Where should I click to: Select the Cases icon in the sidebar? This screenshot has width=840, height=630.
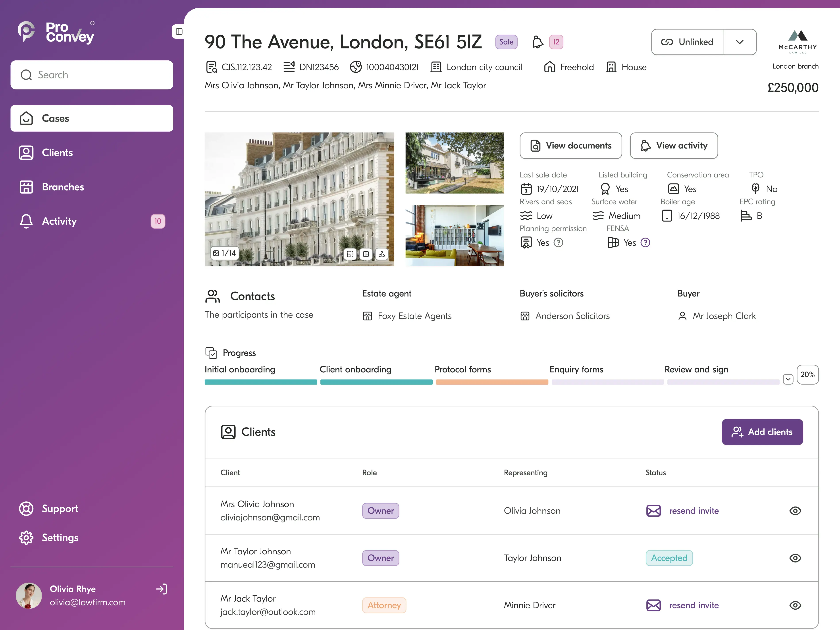(26, 118)
